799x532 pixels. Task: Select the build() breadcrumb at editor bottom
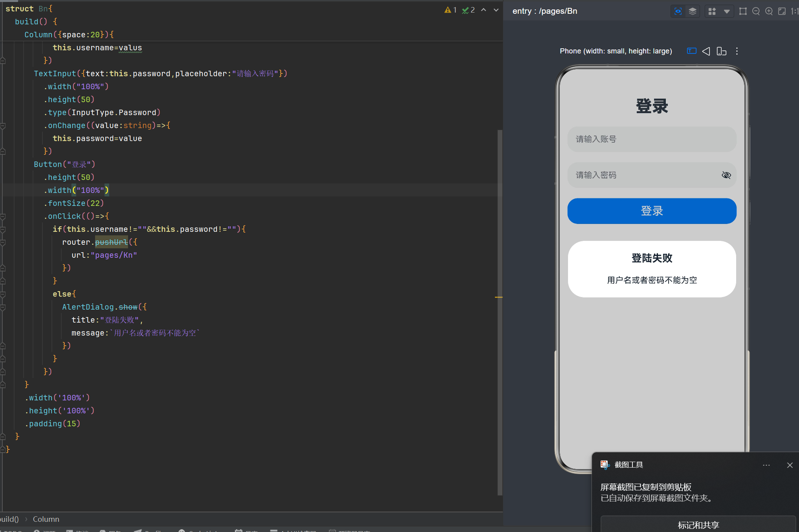[x=9, y=519]
